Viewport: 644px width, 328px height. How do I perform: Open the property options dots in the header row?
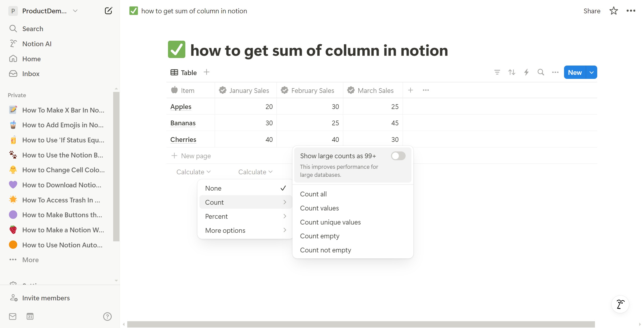pyautogui.click(x=426, y=90)
